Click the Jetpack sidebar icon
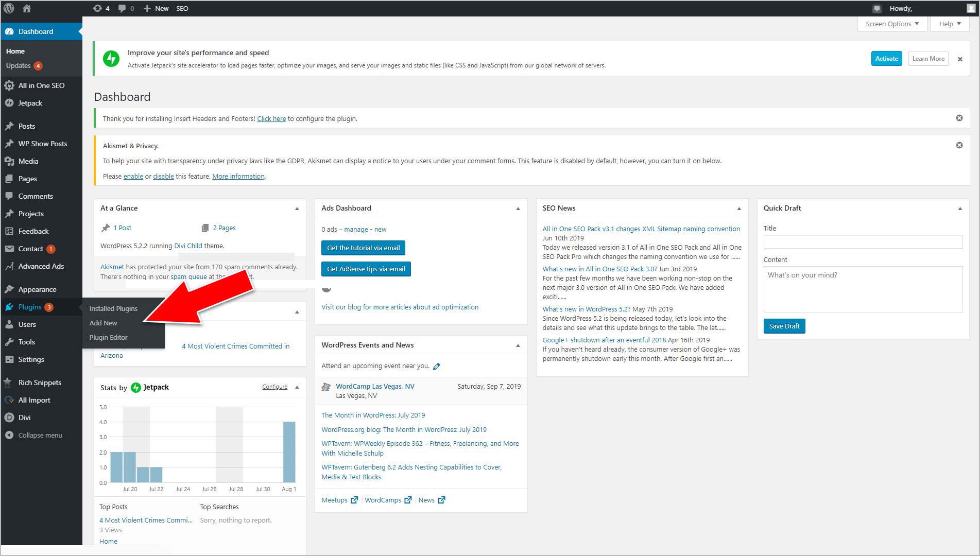 pyautogui.click(x=9, y=103)
